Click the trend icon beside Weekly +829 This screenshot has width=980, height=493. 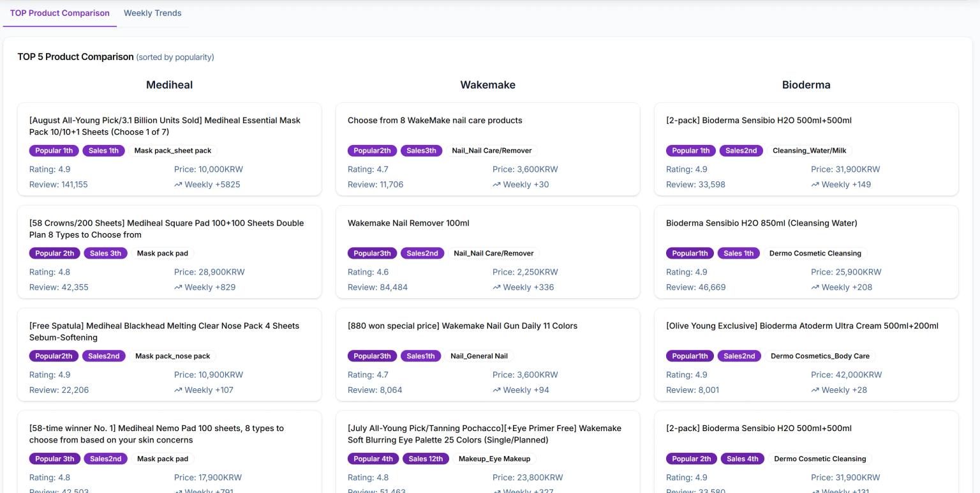pos(178,287)
